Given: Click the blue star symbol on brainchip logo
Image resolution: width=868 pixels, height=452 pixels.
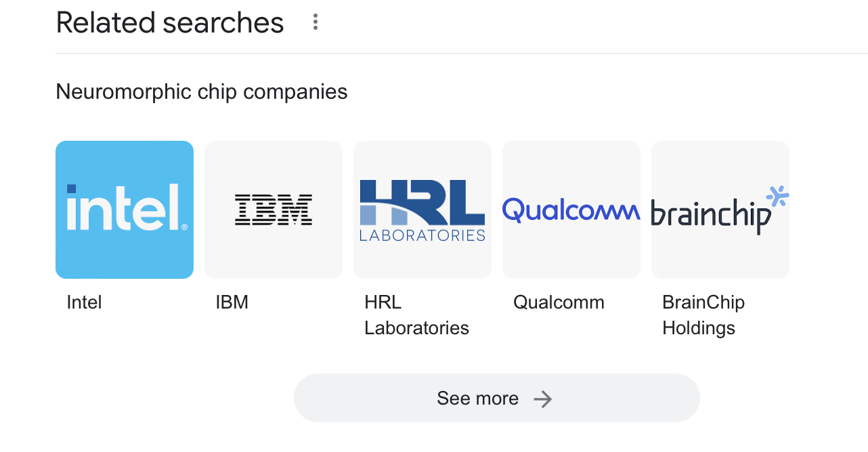Looking at the screenshot, I should [777, 196].
